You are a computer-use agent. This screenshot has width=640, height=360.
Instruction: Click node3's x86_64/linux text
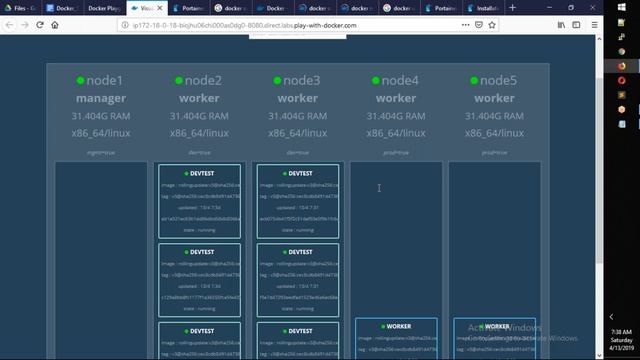298,133
